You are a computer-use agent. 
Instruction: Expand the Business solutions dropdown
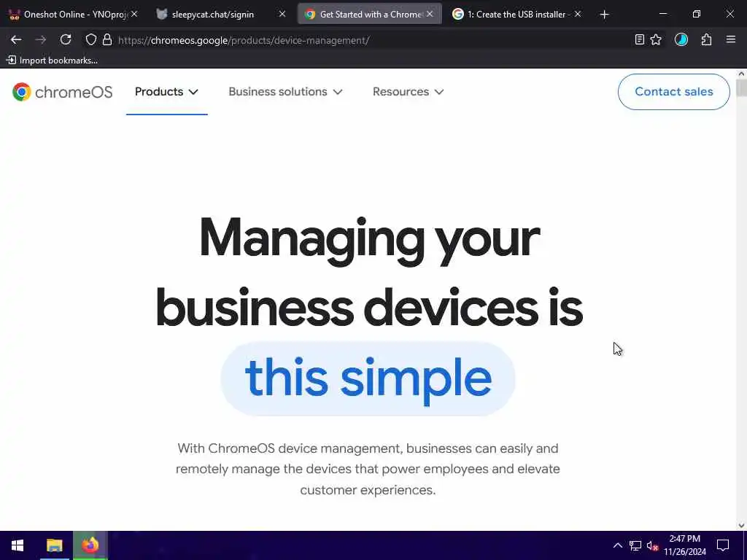pyautogui.click(x=285, y=92)
